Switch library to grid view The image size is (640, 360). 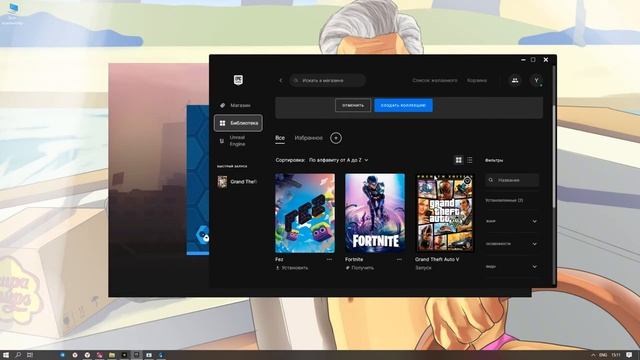point(459,160)
